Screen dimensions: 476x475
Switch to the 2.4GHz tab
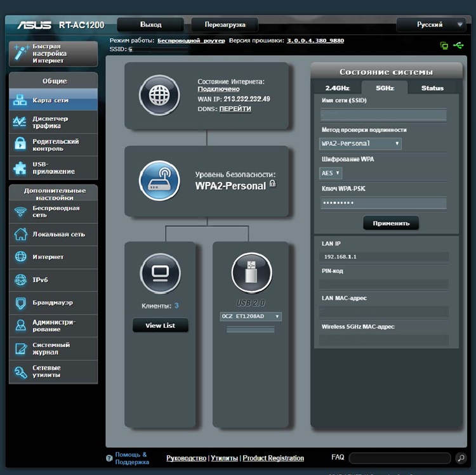[337, 88]
